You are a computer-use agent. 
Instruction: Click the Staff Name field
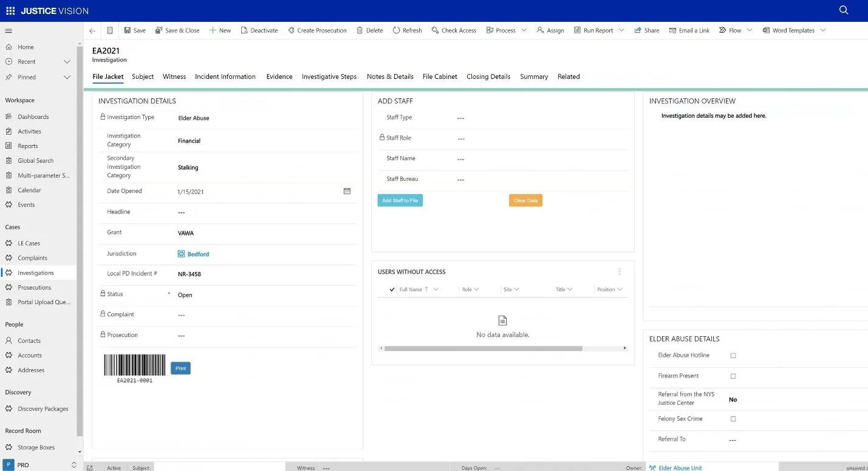click(542, 159)
